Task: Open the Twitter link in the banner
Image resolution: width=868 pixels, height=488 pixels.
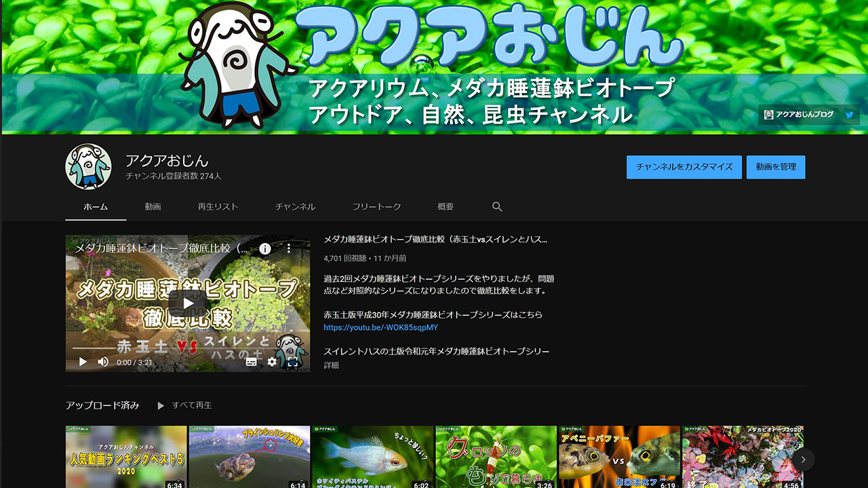Action: [x=850, y=115]
